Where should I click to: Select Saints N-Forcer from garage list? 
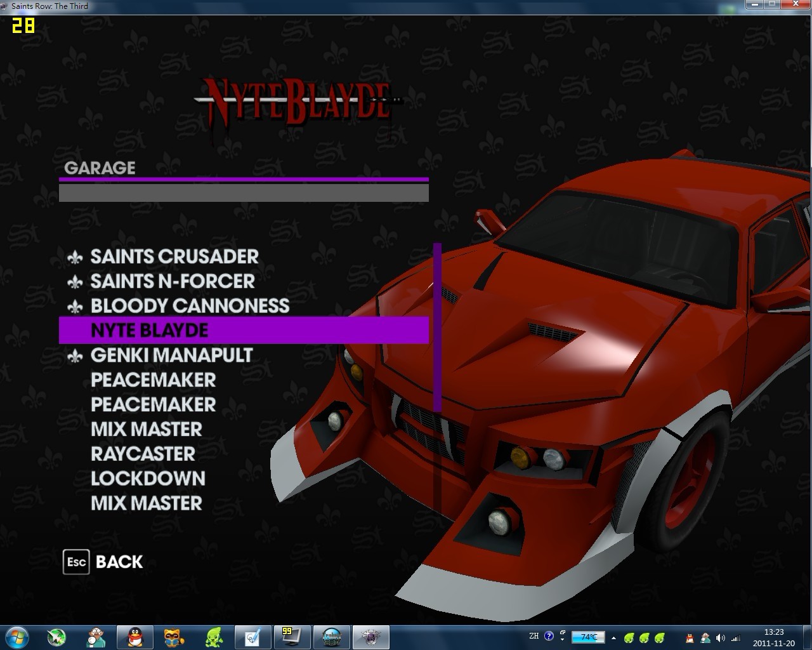pyautogui.click(x=172, y=281)
